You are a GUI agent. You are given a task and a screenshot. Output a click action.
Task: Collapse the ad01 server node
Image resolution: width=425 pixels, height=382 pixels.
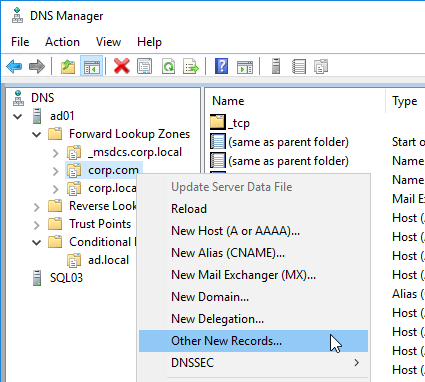tap(18, 116)
